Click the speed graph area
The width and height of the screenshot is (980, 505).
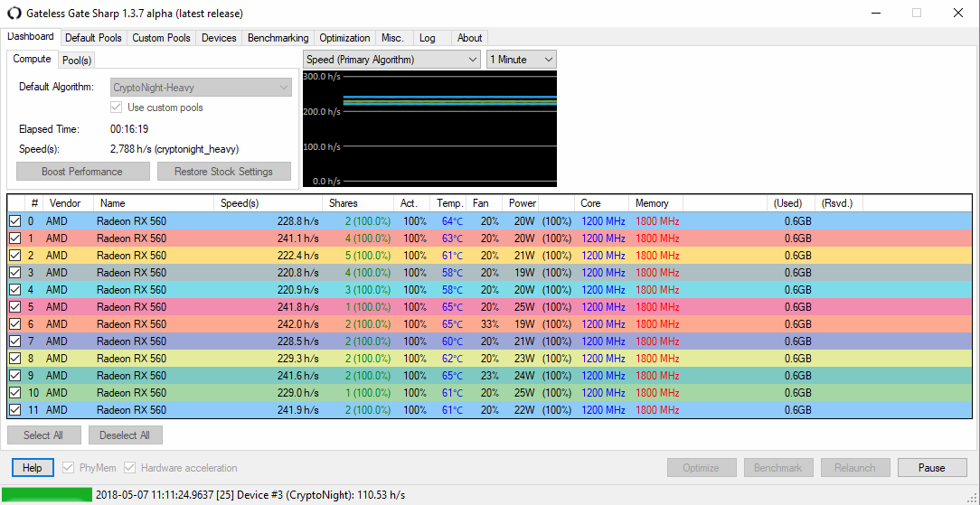point(429,128)
